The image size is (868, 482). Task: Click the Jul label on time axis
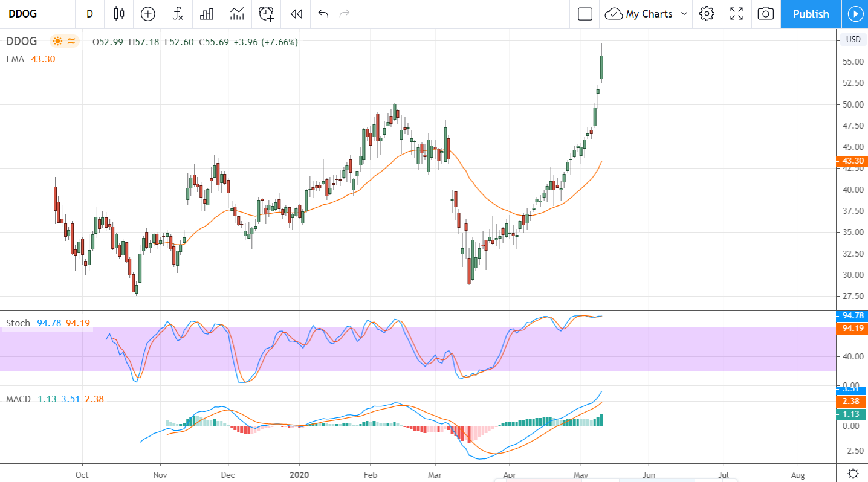click(723, 475)
